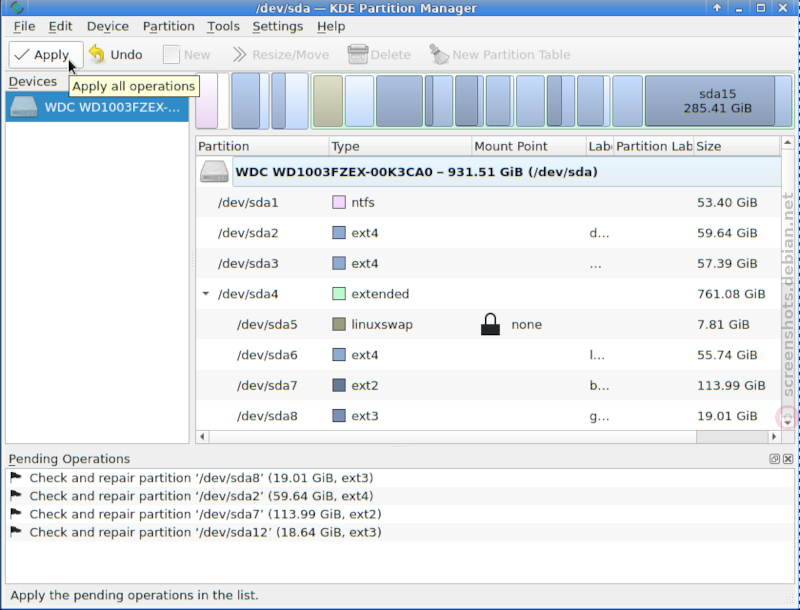Select the sda15 block in disk map

click(717, 100)
